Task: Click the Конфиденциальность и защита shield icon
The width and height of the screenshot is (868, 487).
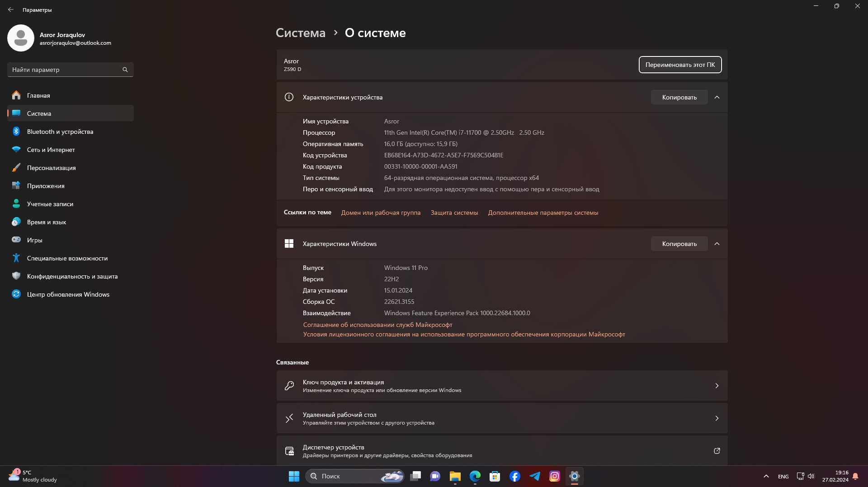Action: tap(16, 276)
